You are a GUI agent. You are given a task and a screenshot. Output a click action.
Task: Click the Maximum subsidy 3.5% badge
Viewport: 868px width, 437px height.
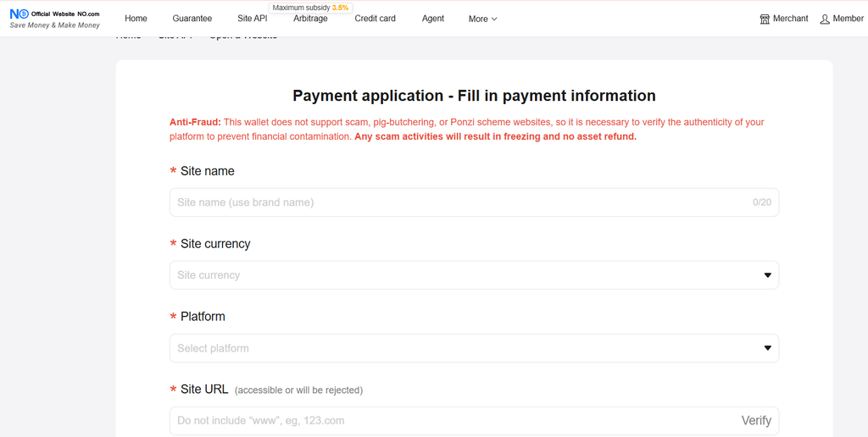coord(310,8)
